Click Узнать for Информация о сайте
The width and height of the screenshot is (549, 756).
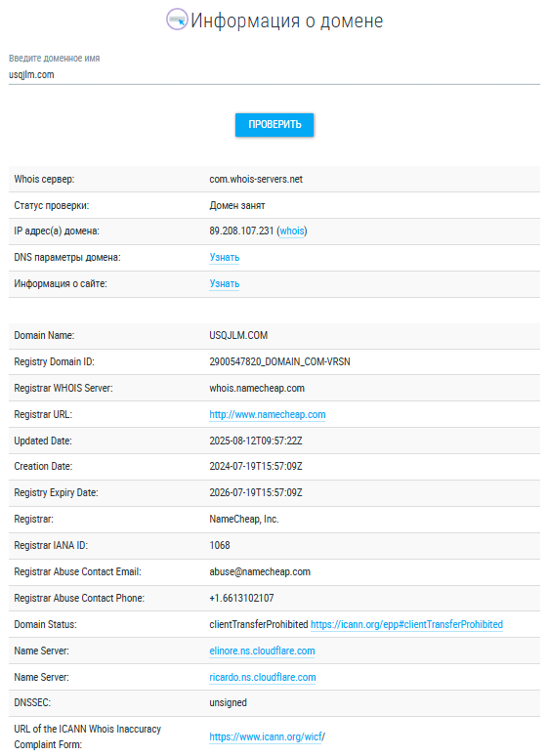pos(224,283)
